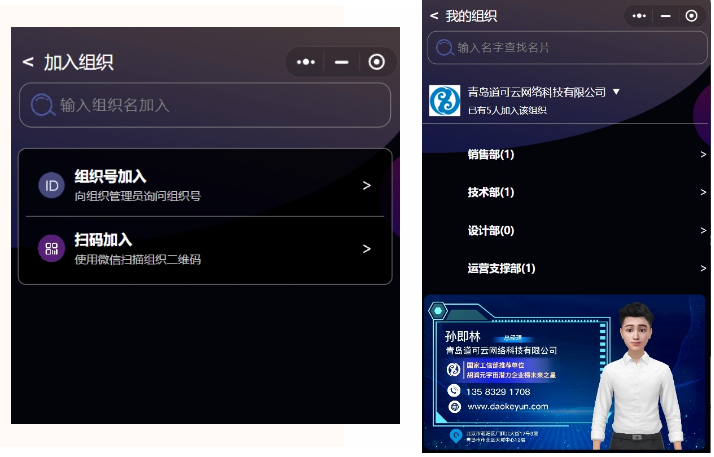The width and height of the screenshot is (714, 457).
Task: Select the 扫码加入 option
Action: point(205,249)
